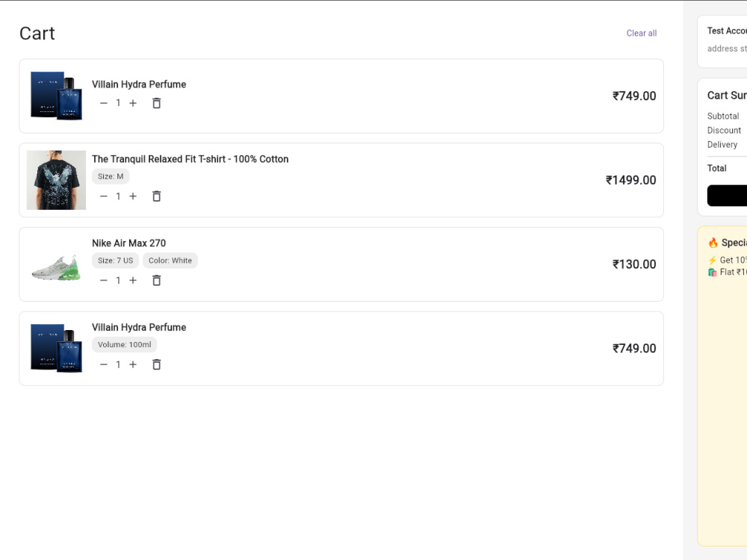
Task: Open the first Villain Hydra Perfume product image
Action: pos(56,96)
